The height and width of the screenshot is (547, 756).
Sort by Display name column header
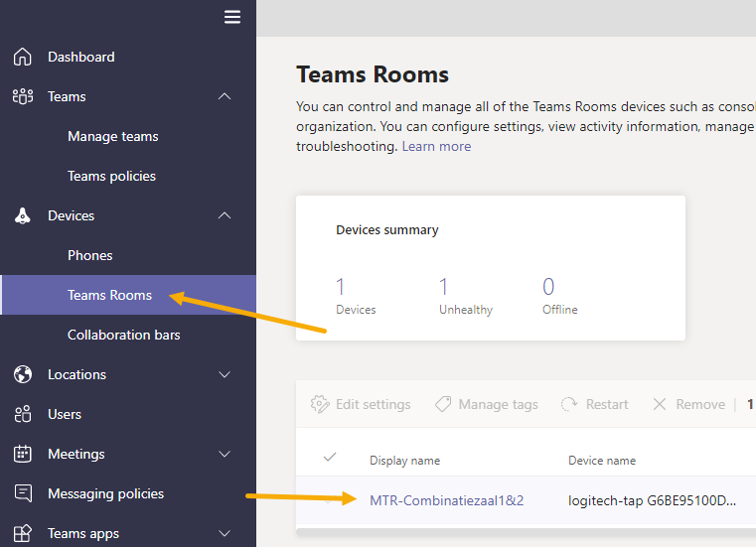click(x=404, y=461)
